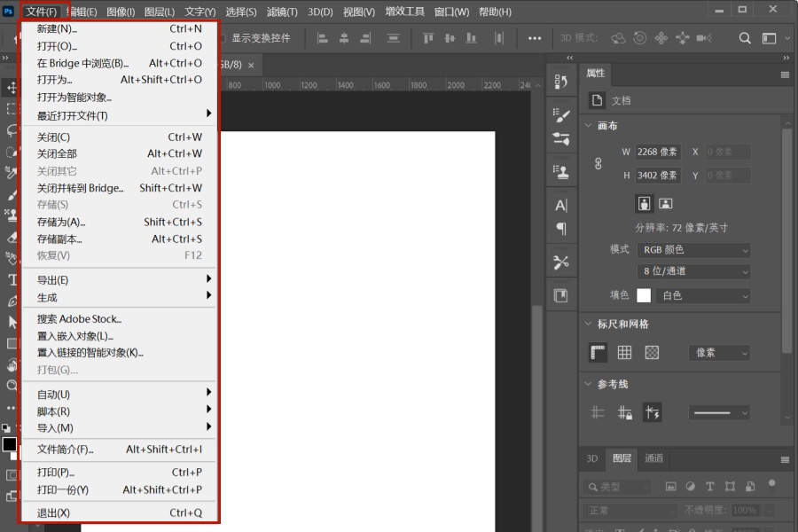The image size is (798, 532).
Task: Open the three-dots align options
Action: pos(535,38)
